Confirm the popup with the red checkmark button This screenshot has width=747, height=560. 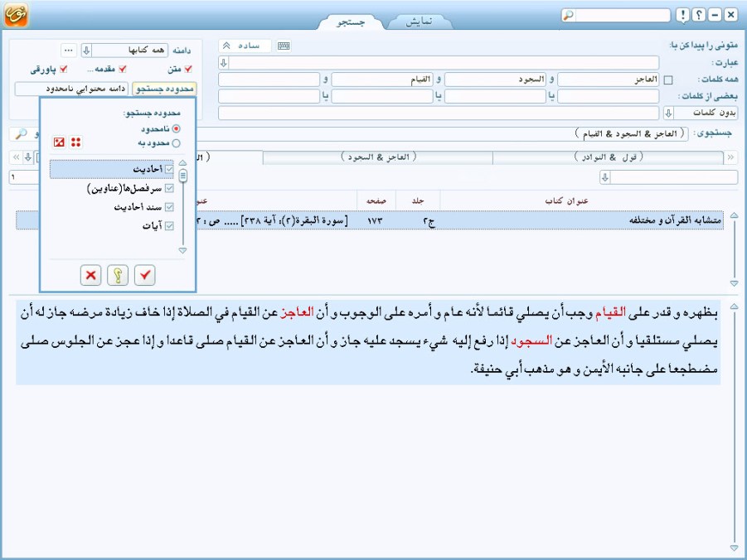145,275
